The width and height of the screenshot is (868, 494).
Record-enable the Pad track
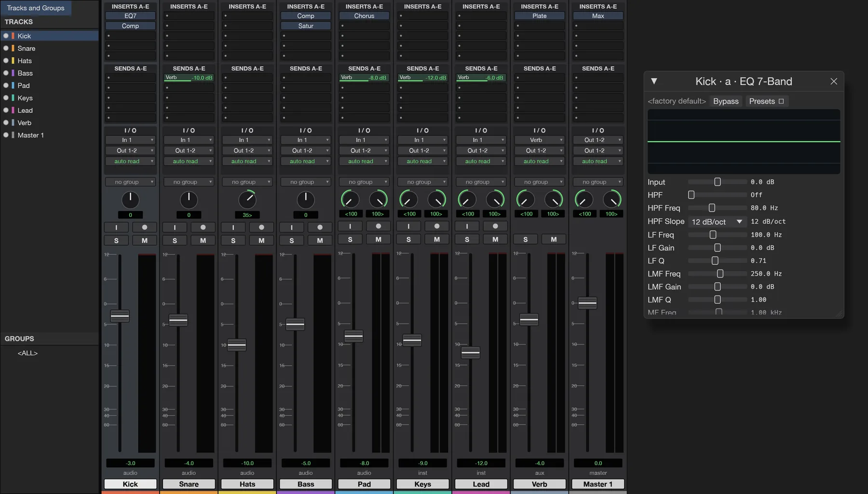point(379,226)
